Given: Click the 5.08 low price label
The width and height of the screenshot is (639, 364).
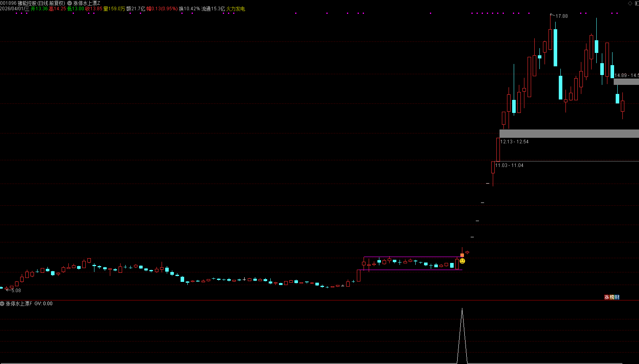Looking at the screenshot, I should [x=16, y=291].
